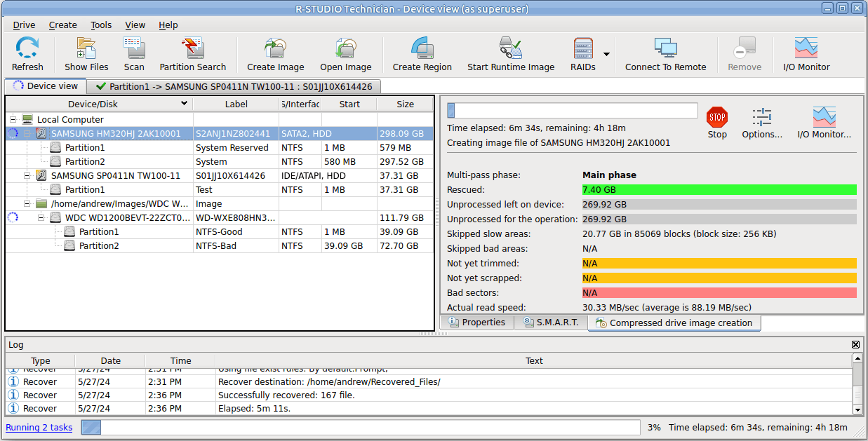Select the Recover destination log entry
Screen dimensions: 868x441
pos(429,381)
